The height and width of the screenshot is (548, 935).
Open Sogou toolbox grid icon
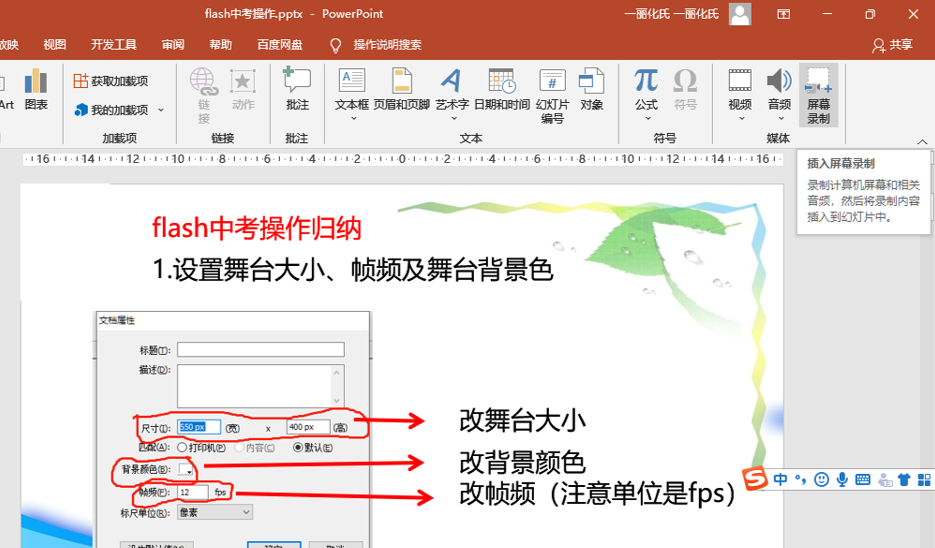coord(924,479)
